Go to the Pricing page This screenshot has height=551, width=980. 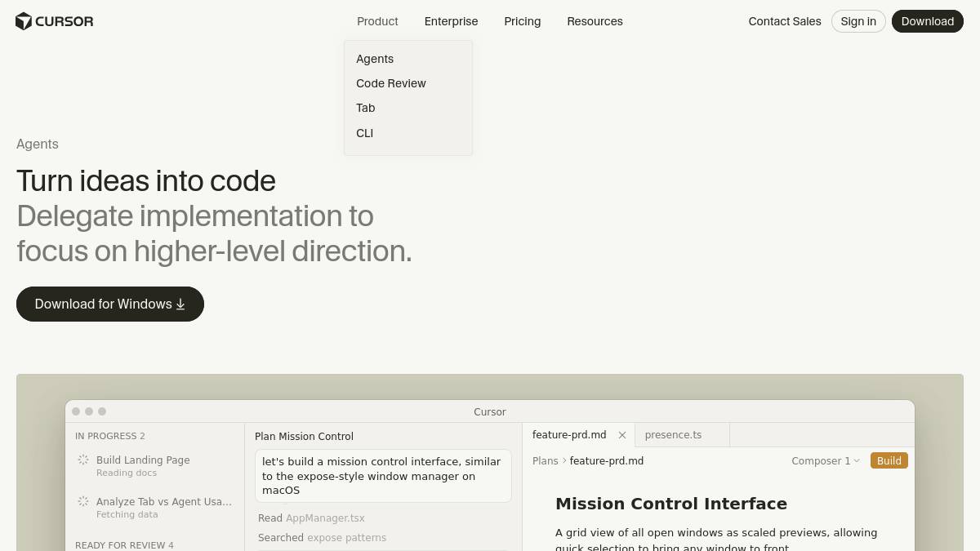(x=523, y=21)
